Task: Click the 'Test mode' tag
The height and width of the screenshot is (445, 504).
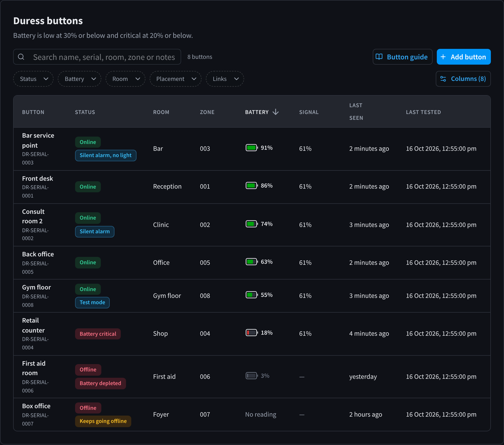Action: [92, 302]
